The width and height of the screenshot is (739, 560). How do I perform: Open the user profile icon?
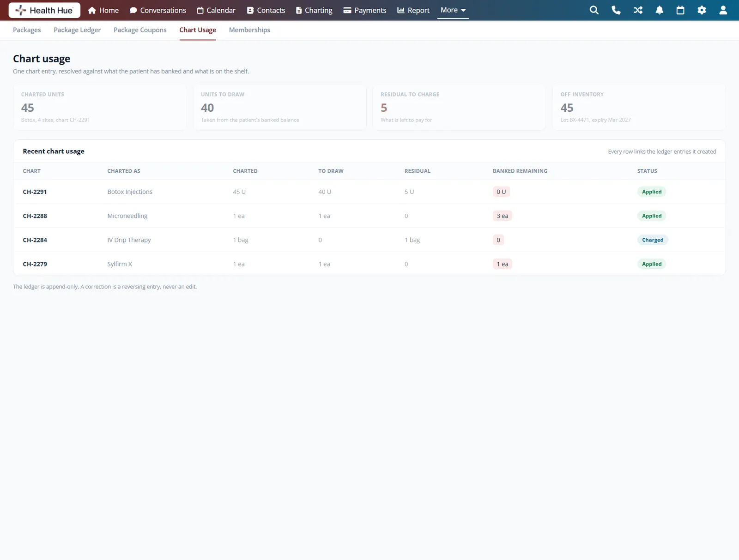coord(723,10)
